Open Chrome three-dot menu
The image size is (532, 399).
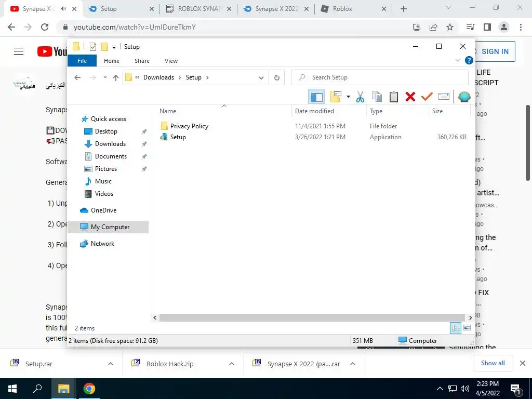(x=521, y=27)
